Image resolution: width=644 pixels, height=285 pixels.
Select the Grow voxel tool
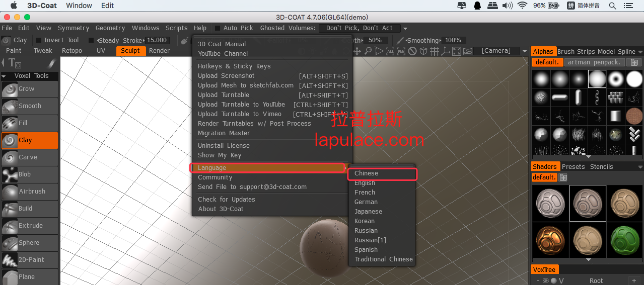29,89
